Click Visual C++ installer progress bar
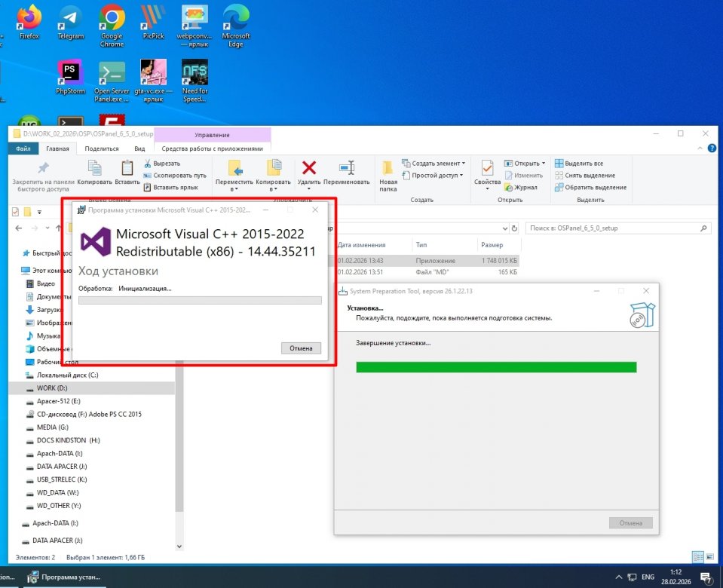The image size is (723, 588). pos(200,300)
